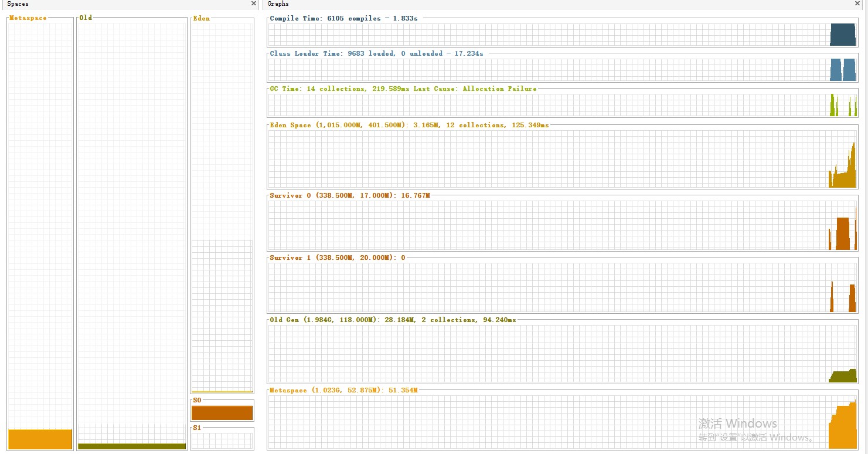868x454 pixels.
Task: Close the Spaces panel
Action: pyautogui.click(x=254, y=4)
